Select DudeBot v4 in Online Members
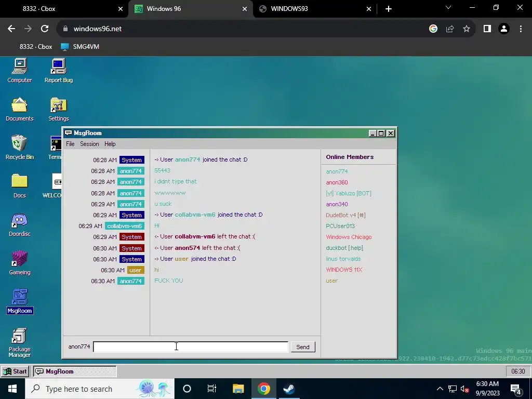Viewport: 532px width, 399px height. point(345,215)
